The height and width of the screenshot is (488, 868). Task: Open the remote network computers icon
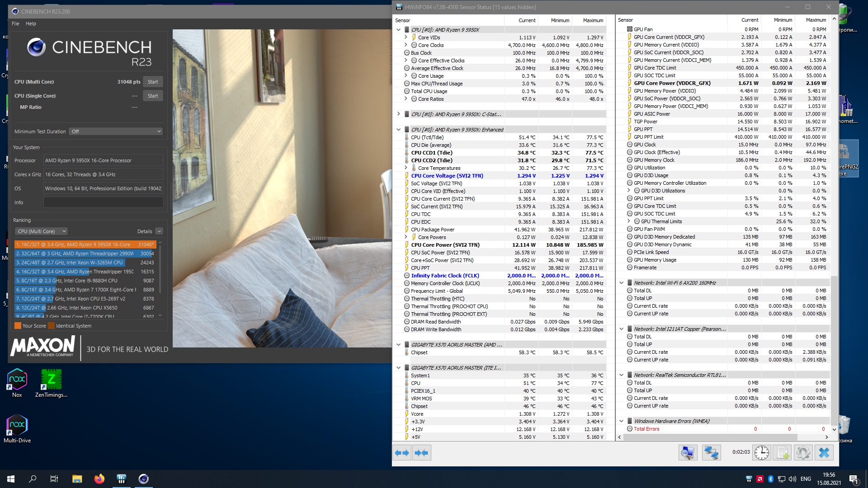711,453
